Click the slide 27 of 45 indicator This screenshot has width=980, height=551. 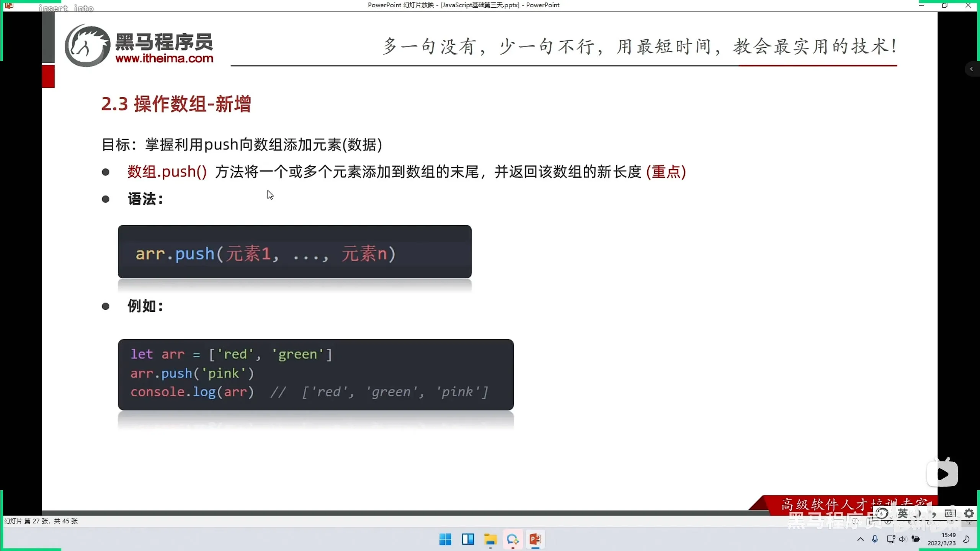coord(41,521)
